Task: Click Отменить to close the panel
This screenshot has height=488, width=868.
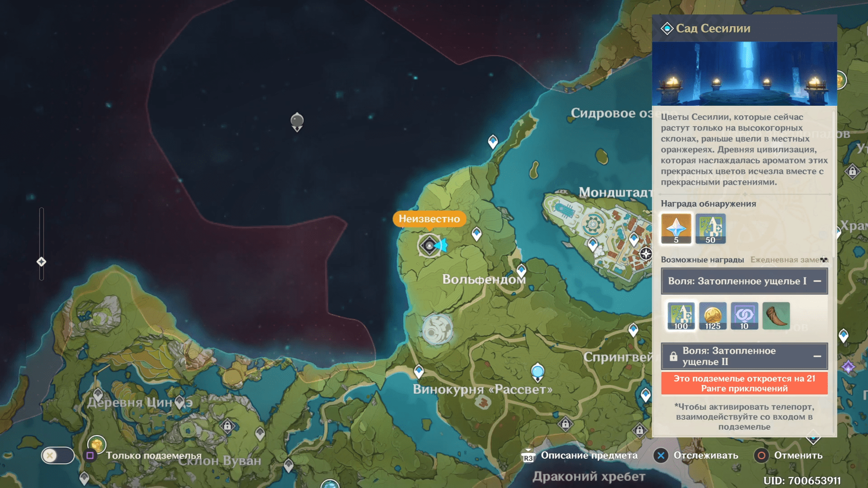Action: pos(788,455)
